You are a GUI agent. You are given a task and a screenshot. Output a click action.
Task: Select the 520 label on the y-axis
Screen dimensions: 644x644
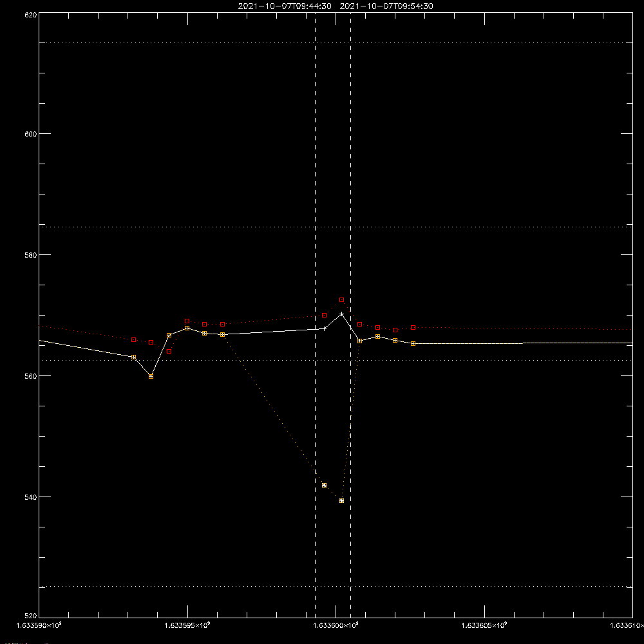click(x=31, y=616)
